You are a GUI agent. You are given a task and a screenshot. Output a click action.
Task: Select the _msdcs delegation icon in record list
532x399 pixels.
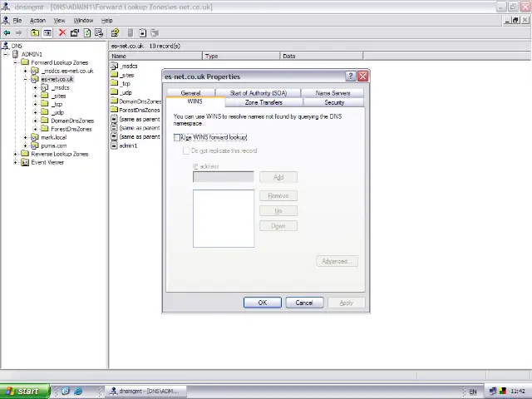[x=115, y=66]
